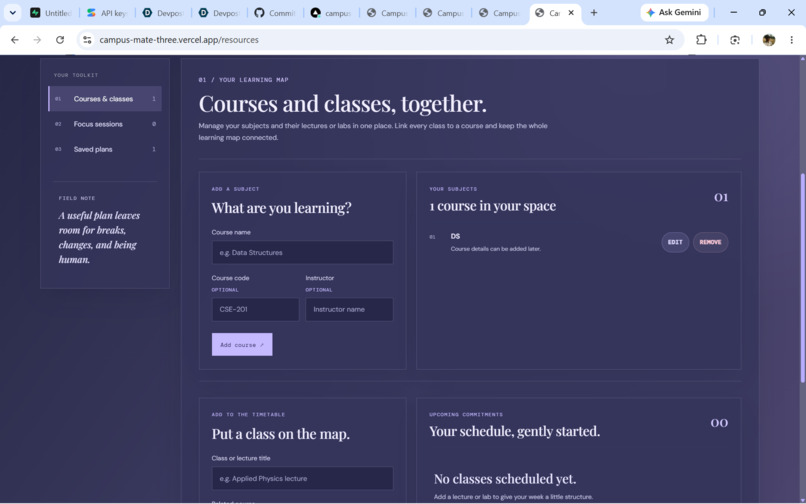
Task: Click the Ask Gemini button
Action: coord(674,12)
